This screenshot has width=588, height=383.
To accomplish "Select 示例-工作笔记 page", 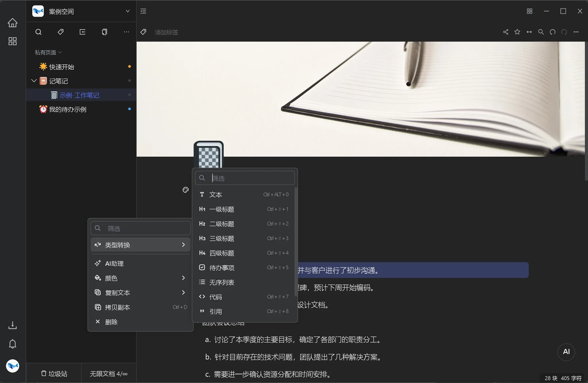I will pos(81,95).
